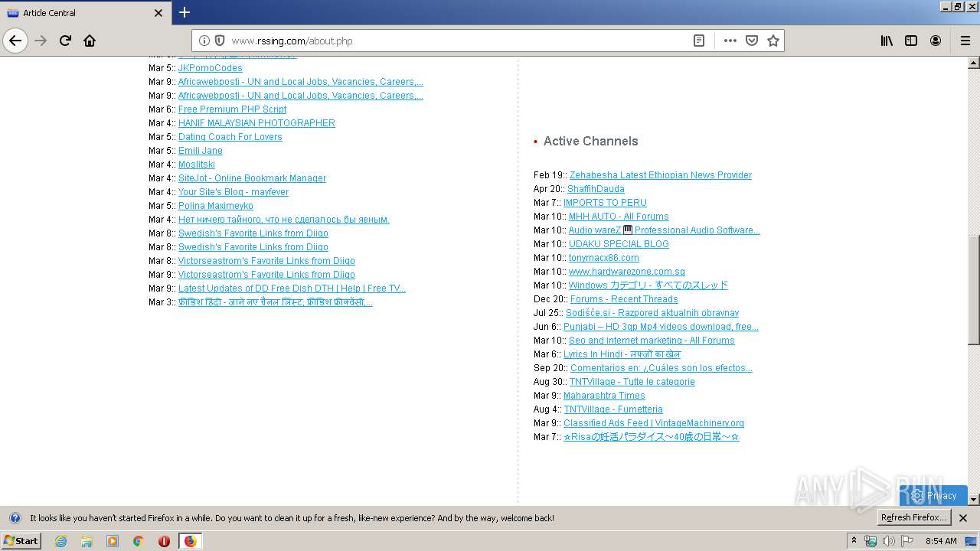Screen dimensions: 980x551
Task: Click scrollbar up arrow
Action: pos(974,61)
